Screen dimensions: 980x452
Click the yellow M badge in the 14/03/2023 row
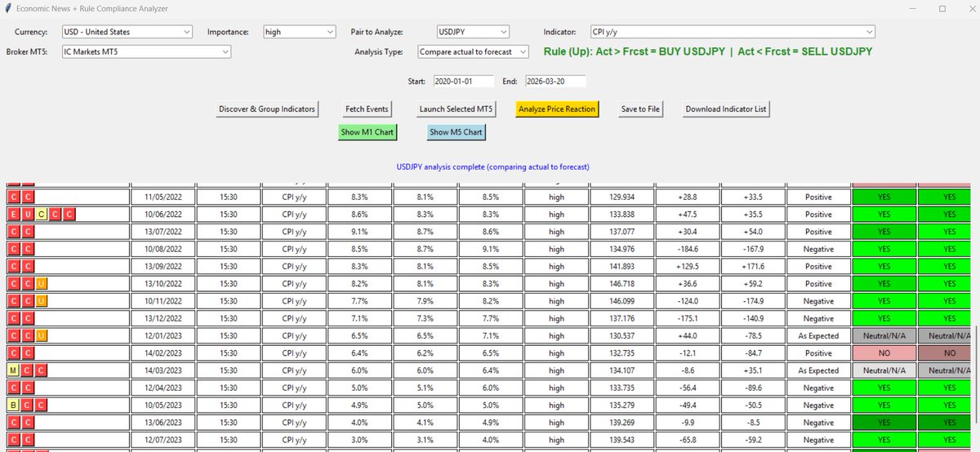point(13,370)
